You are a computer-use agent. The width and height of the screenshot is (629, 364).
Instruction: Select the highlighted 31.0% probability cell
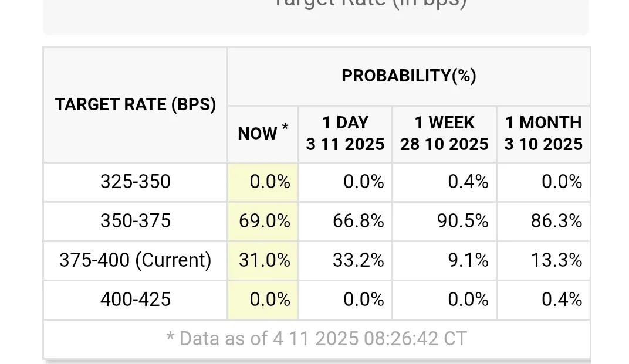pos(264,260)
